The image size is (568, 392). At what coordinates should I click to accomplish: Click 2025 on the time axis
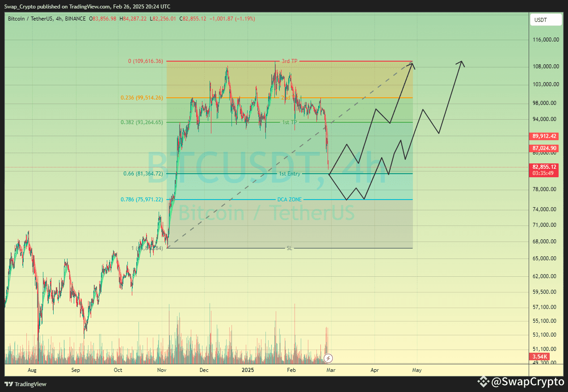coord(248,370)
